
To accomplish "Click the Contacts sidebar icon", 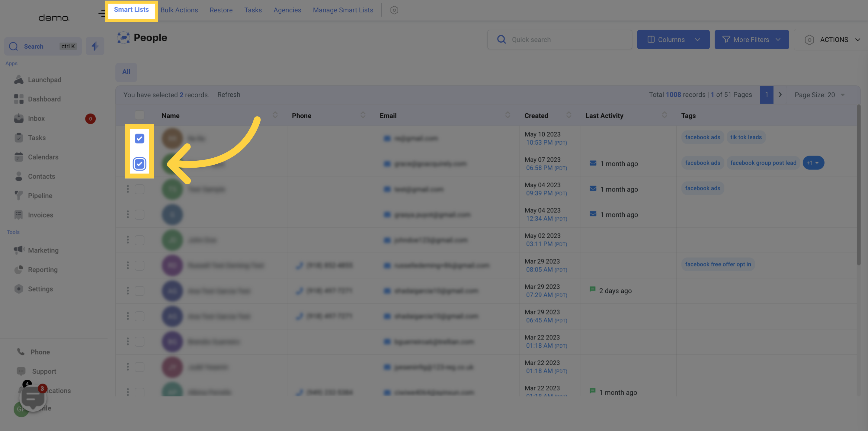I will pos(19,176).
